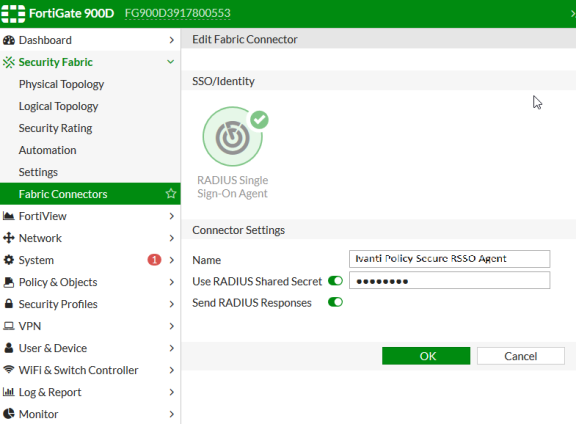
Task: Disable Use RADIUS Shared Secret toggle
Action: coord(335,281)
